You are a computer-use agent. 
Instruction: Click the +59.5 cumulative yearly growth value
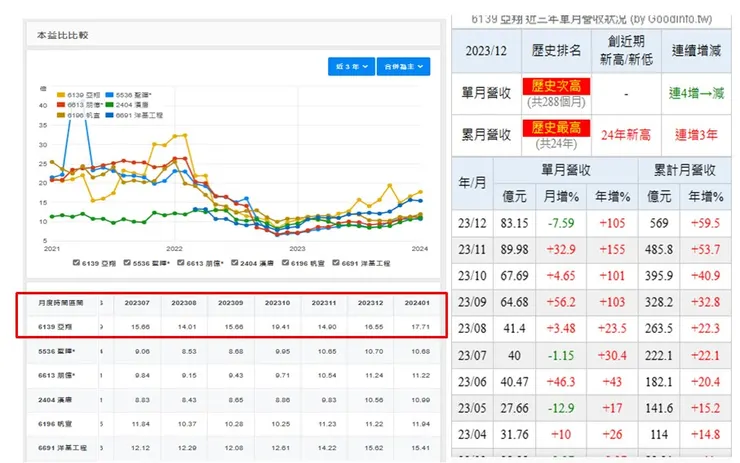coord(706,223)
